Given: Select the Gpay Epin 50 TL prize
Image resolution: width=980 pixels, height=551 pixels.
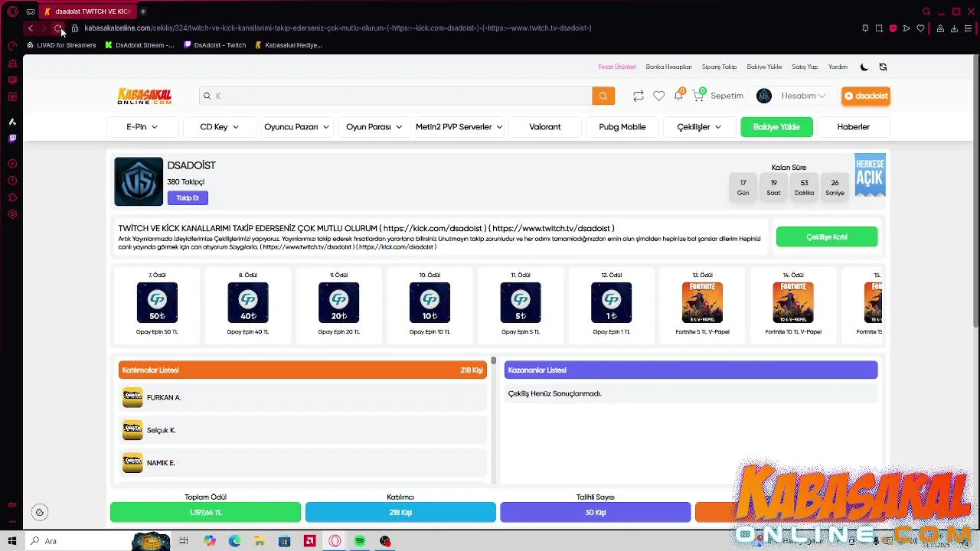Looking at the screenshot, I should pos(157,304).
